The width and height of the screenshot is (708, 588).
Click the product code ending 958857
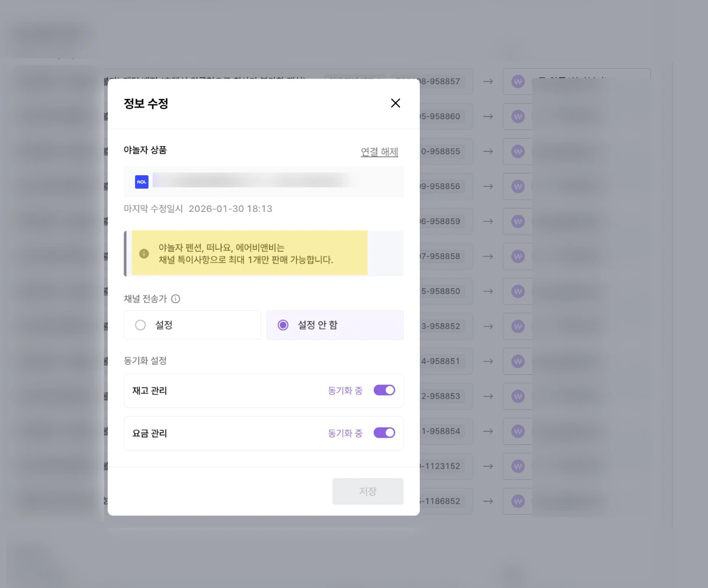pyautogui.click(x=441, y=82)
